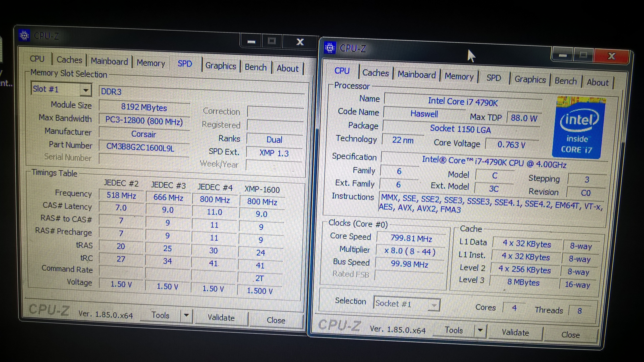Open About tab in left SPD window
This screenshot has width=644, height=362.
[x=287, y=68]
